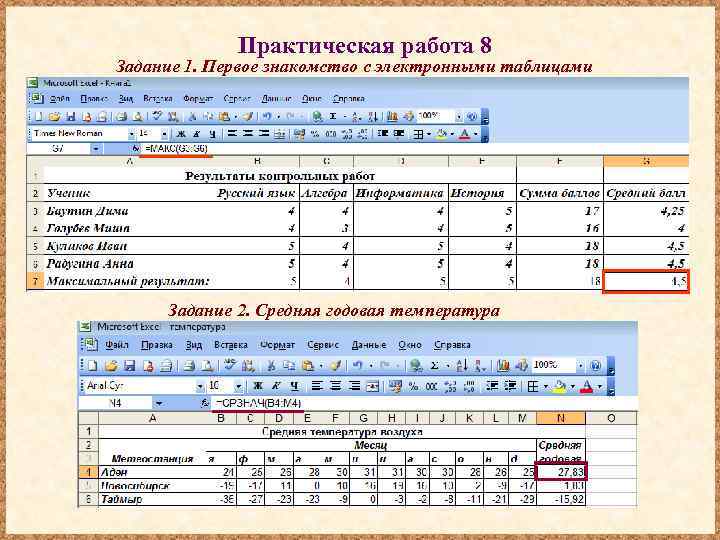Image resolution: width=720 pixels, height=540 pixels.
Task: Click Sort Ascending icon in температура window
Action: (x=462, y=366)
